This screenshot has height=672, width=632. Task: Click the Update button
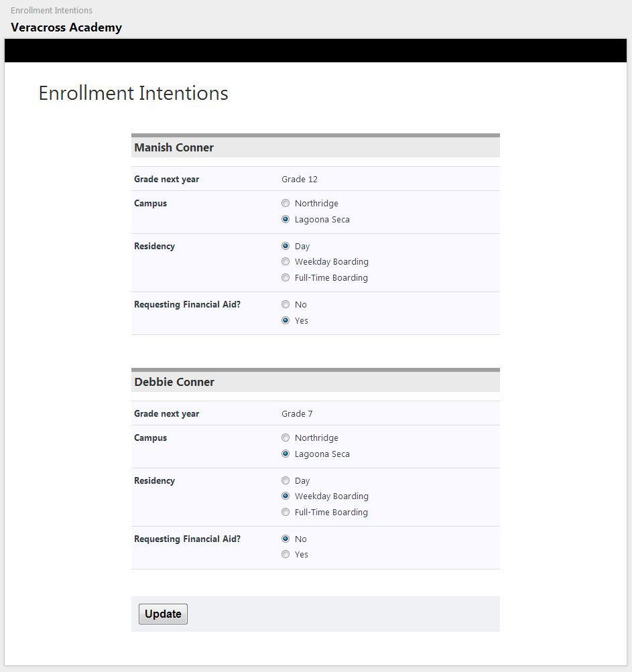(163, 613)
